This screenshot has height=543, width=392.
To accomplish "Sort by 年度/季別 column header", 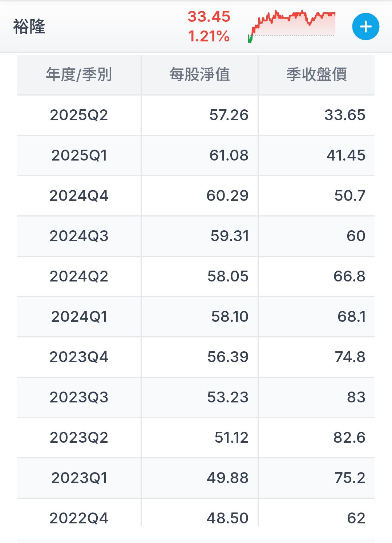I will 79,75.
